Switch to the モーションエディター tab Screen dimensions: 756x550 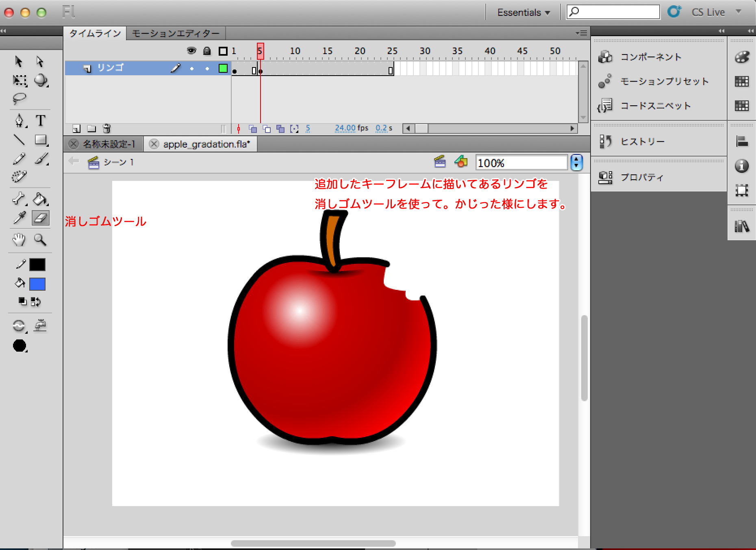click(x=176, y=33)
